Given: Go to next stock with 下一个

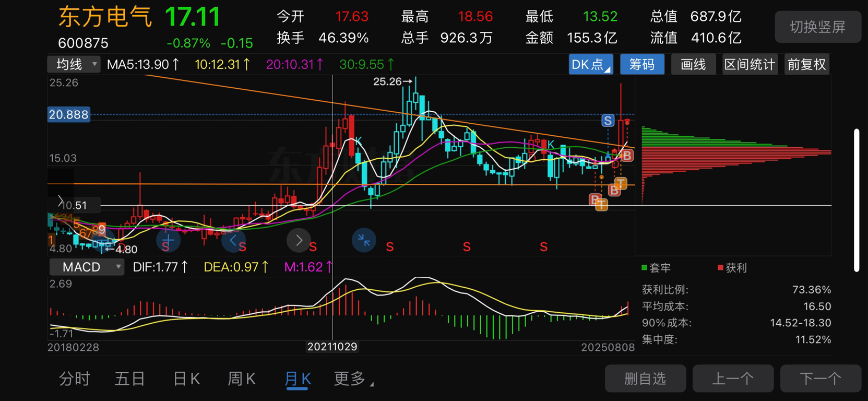Looking at the screenshot, I should pyautogui.click(x=821, y=378).
